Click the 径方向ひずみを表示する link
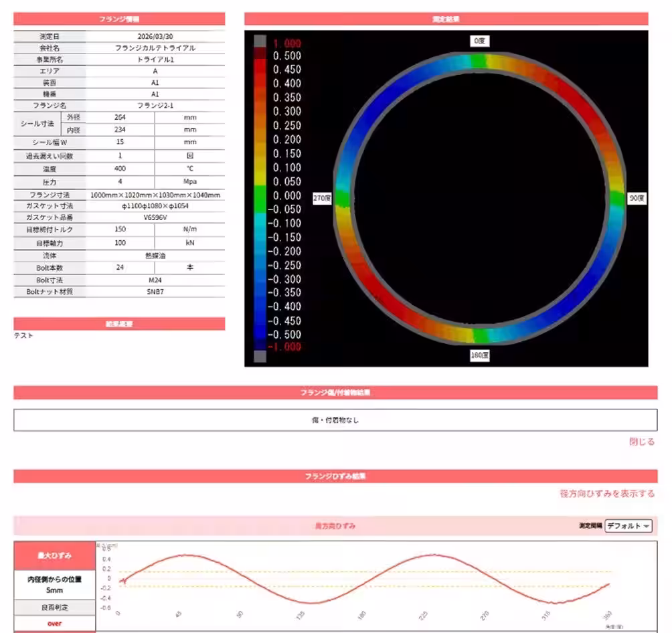The height and width of the screenshot is (633, 672). [607, 494]
